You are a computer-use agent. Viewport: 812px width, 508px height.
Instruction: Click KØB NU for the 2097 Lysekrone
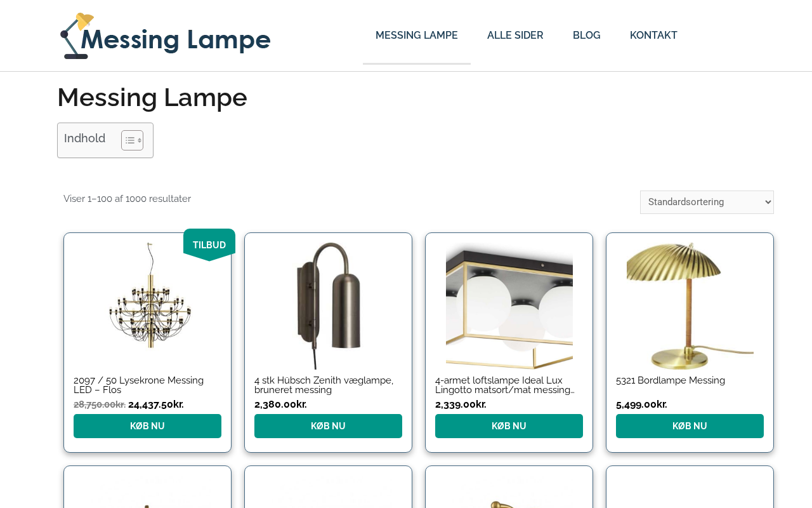[x=147, y=426]
